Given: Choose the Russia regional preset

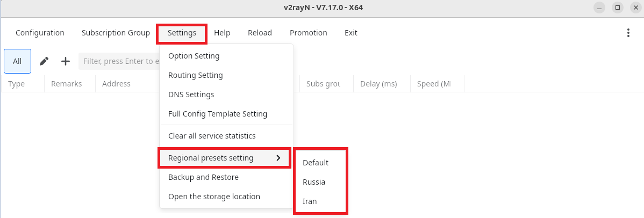Looking at the screenshot, I should 314,182.
